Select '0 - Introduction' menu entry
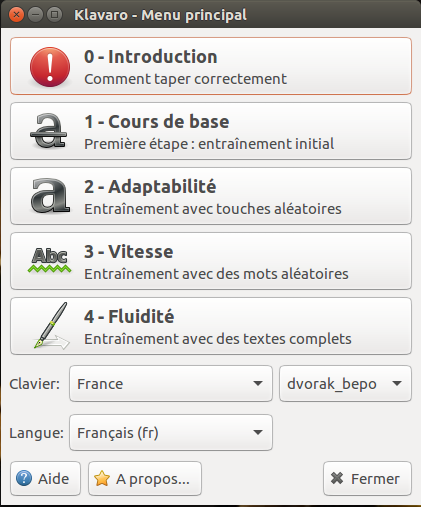Image resolution: width=421 pixels, height=507 pixels. (211, 66)
